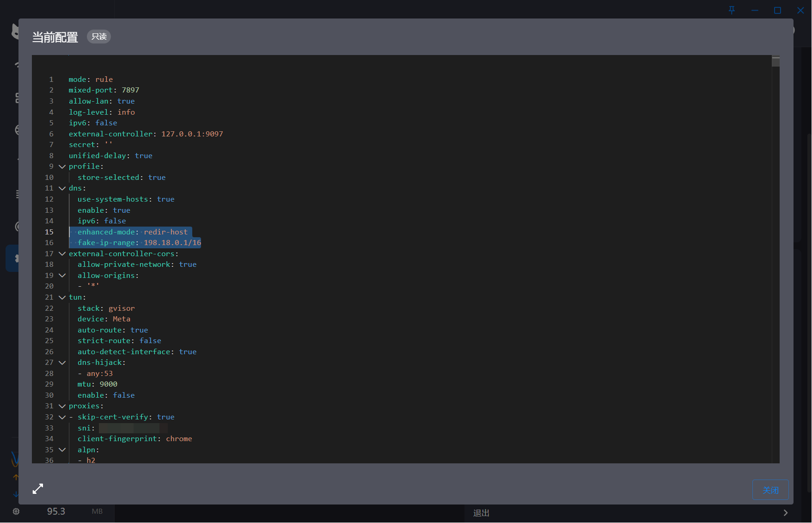Screen dimensions: 812x523
Task: Click the enhanced-mode redir-host line
Action: point(133,232)
